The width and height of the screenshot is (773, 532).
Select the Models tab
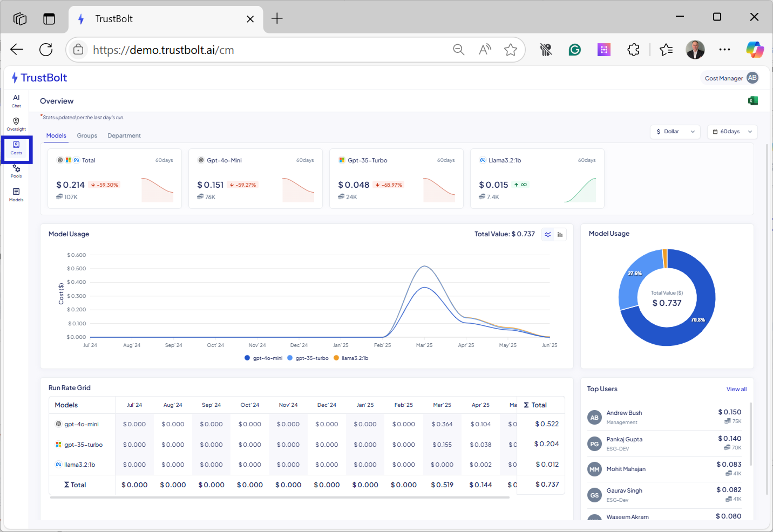[x=56, y=136]
